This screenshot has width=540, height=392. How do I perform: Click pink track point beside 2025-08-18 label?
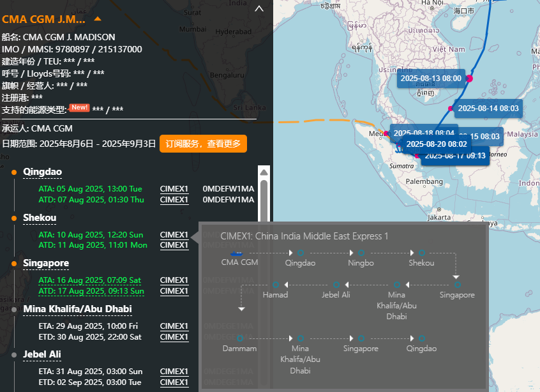(386, 133)
